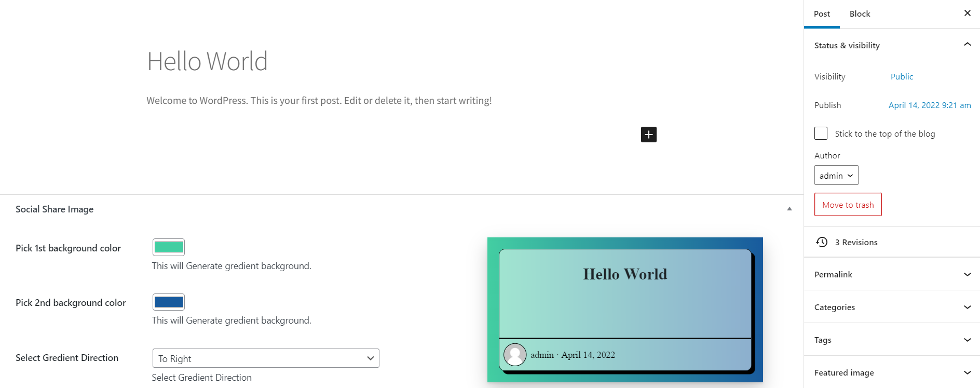Screen dimensions: 980x388
Task: Click the Select Gredient Direction field label
Action: (67, 358)
